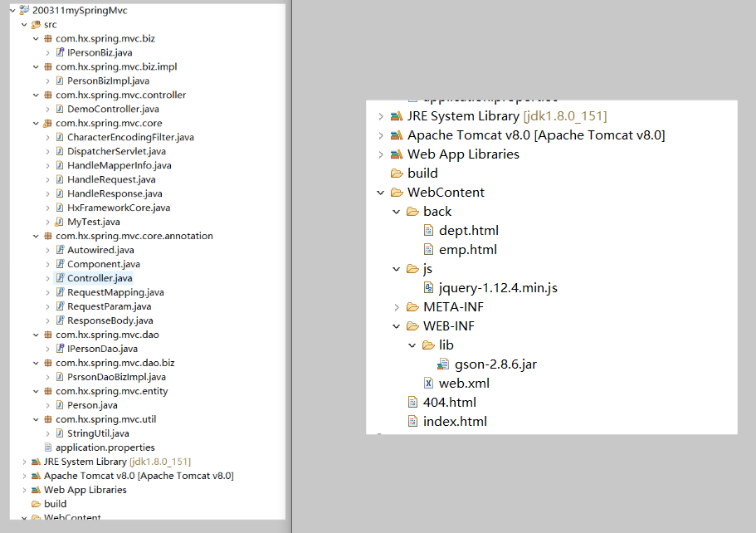Click the MyTest.java file icon

[59, 222]
